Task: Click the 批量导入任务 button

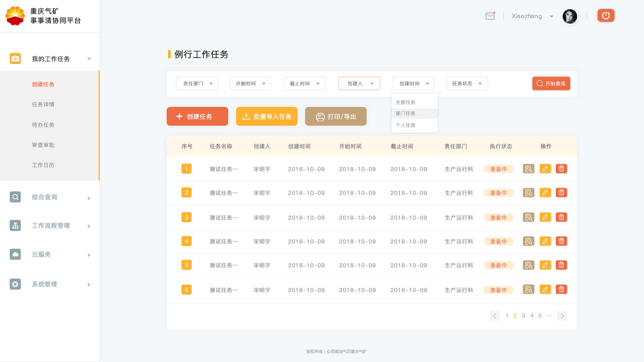Action: pos(267,116)
